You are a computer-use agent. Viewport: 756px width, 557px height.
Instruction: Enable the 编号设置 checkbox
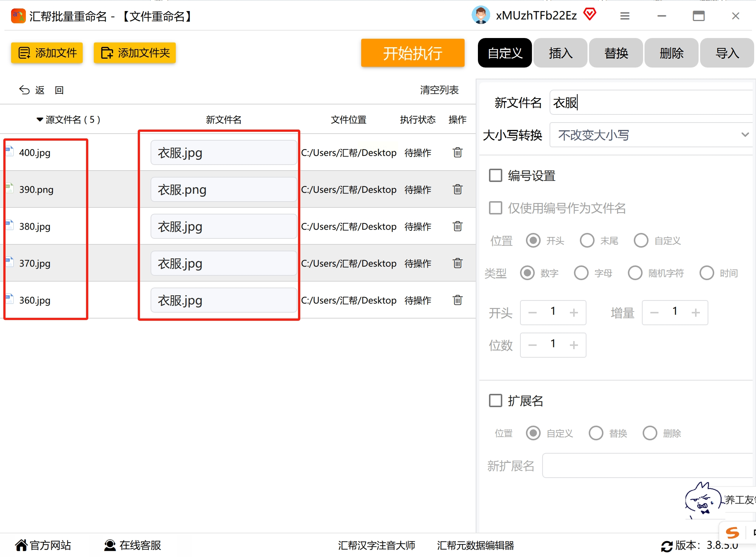(x=496, y=176)
